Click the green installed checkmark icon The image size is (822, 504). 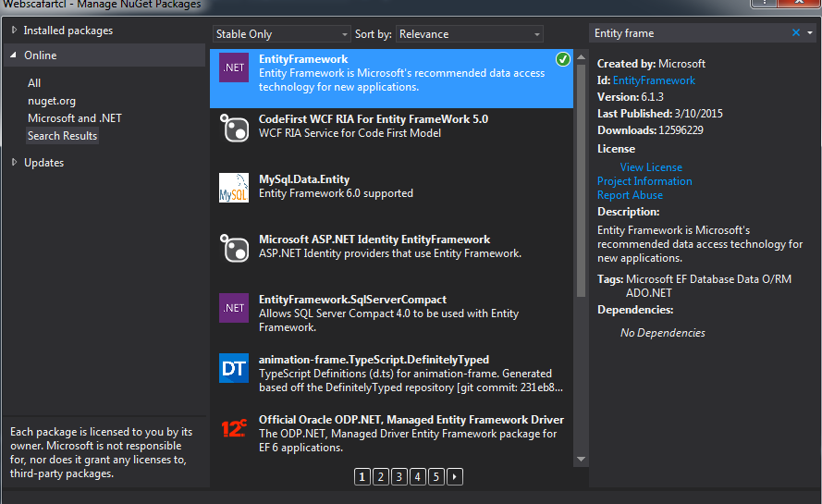[x=563, y=59]
